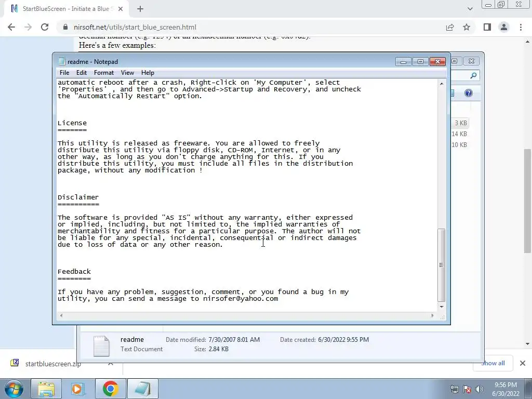Select the 3 KB file size entry in Explorer
The height and width of the screenshot is (399, 532).
[461, 123]
